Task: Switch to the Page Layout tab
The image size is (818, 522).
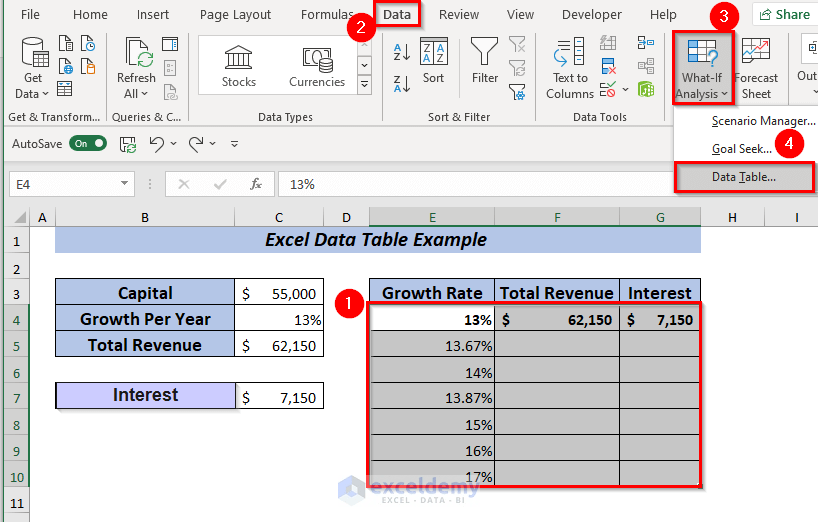Action: (x=235, y=15)
